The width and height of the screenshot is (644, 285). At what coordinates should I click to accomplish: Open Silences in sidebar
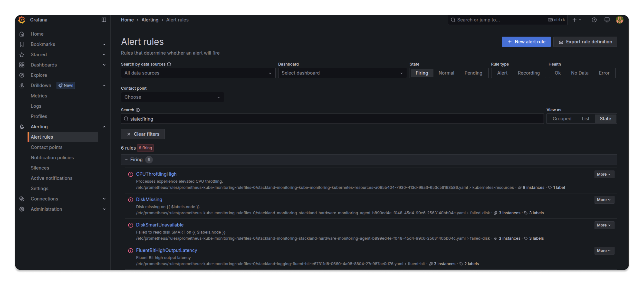point(40,168)
